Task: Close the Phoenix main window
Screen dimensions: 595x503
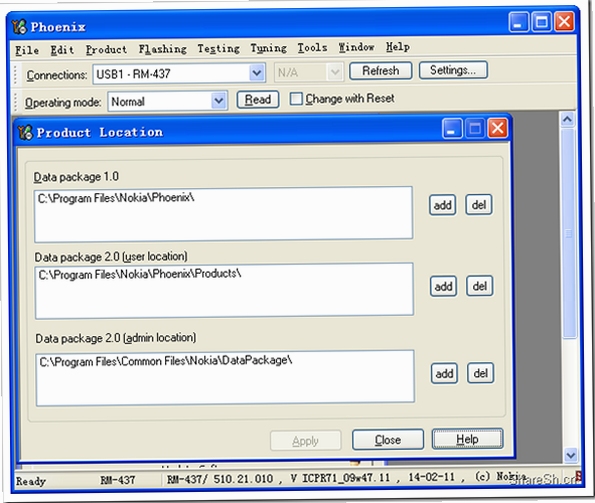Action: pos(564,21)
